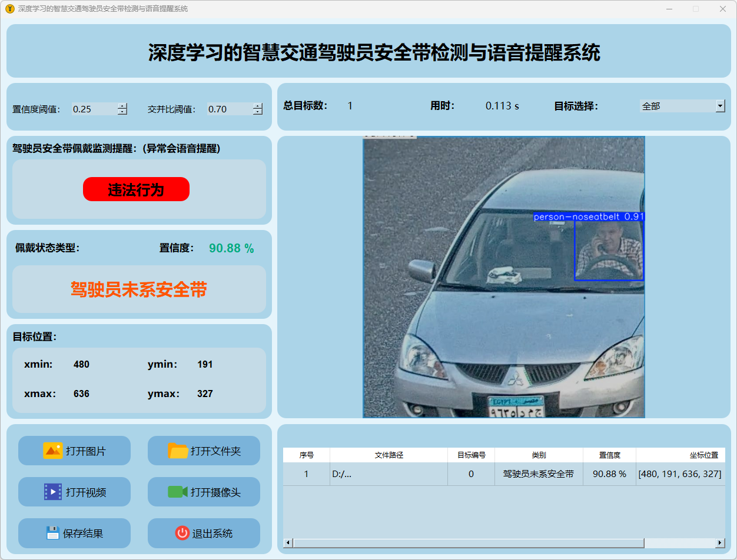737x560 pixels.
Task: Click right arrow of table horizontal scrollbar
Action: (x=720, y=542)
